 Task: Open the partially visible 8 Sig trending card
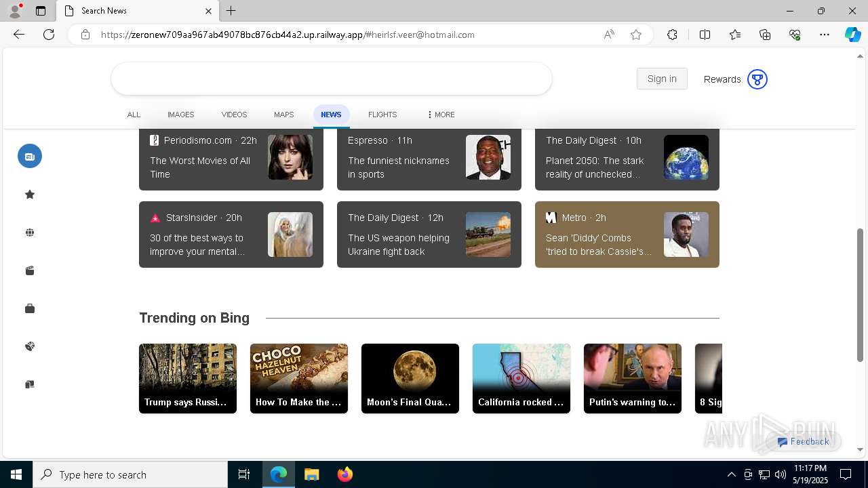click(x=709, y=378)
